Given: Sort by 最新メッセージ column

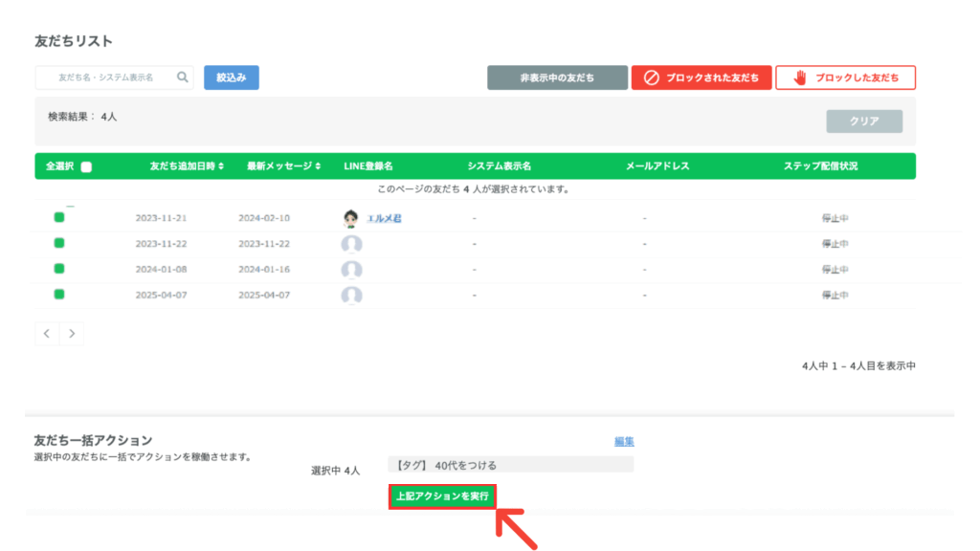Looking at the screenshot, I should point(283,166).
